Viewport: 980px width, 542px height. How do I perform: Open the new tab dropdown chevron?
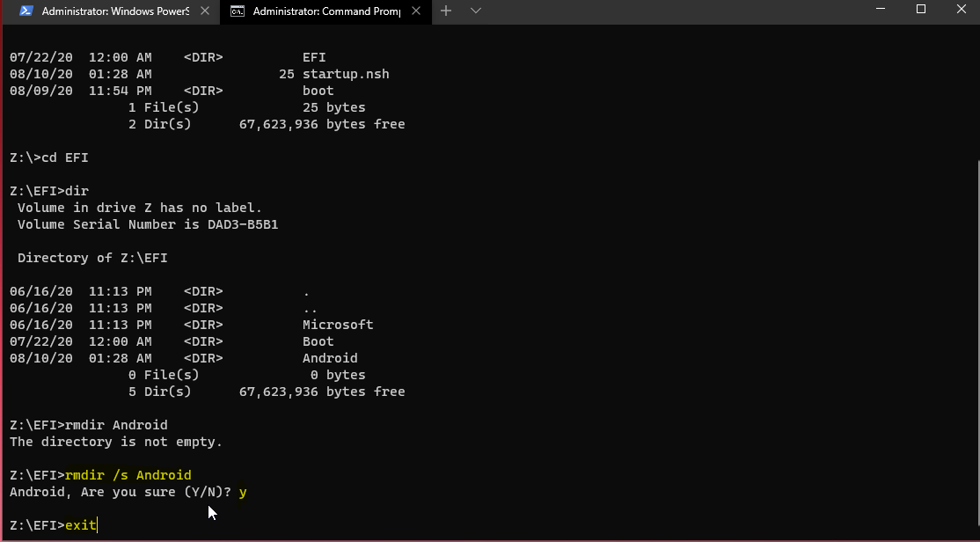pyautogui.click(x=475, y=11)
